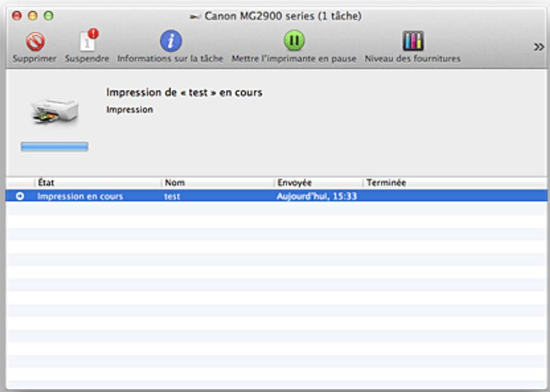Select "Impression en cours" status text

(x=80, y=197)
